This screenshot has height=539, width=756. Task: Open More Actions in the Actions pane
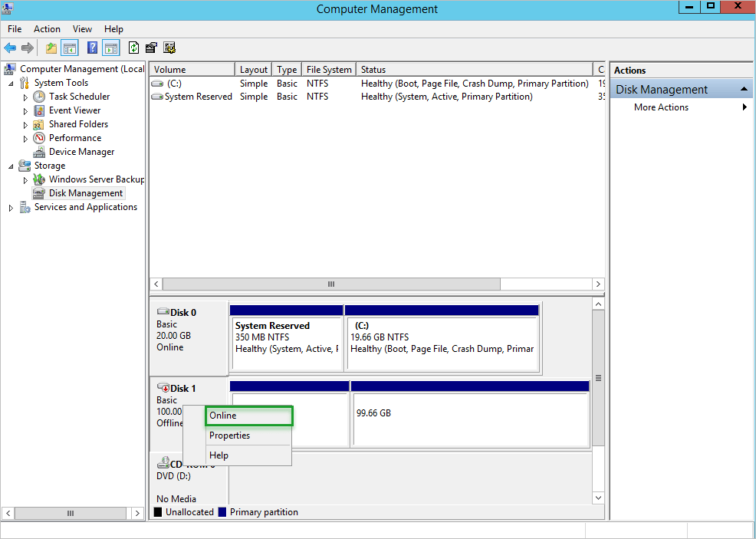pos(661,107)
